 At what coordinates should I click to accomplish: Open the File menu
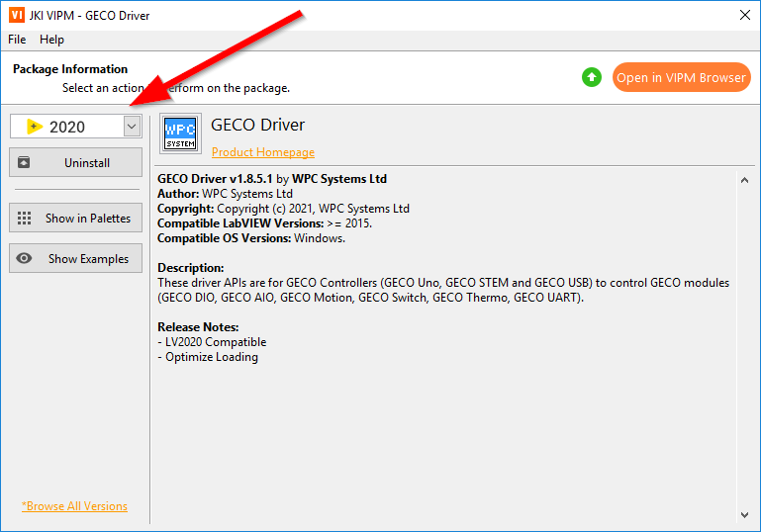[17, 40]
